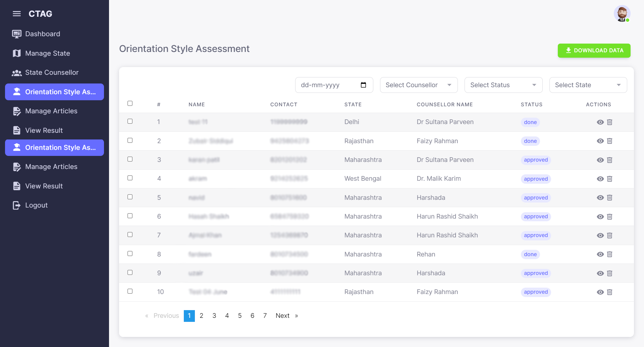The image size is (644, 347).
Task: Click the dd-mm-yyyy date field
Action: pos(334,85)
